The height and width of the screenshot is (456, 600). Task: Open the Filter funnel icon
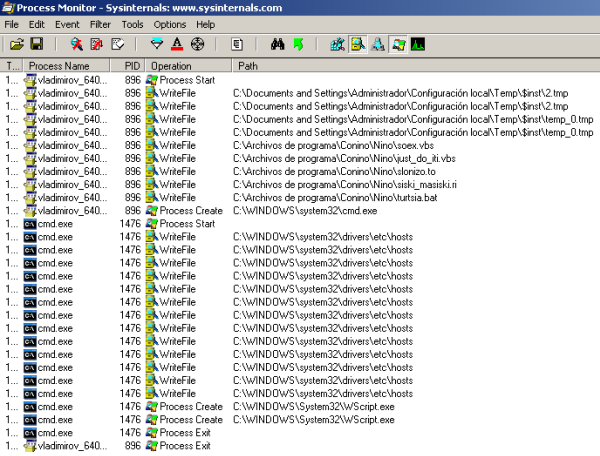click(x=157, y=44)
